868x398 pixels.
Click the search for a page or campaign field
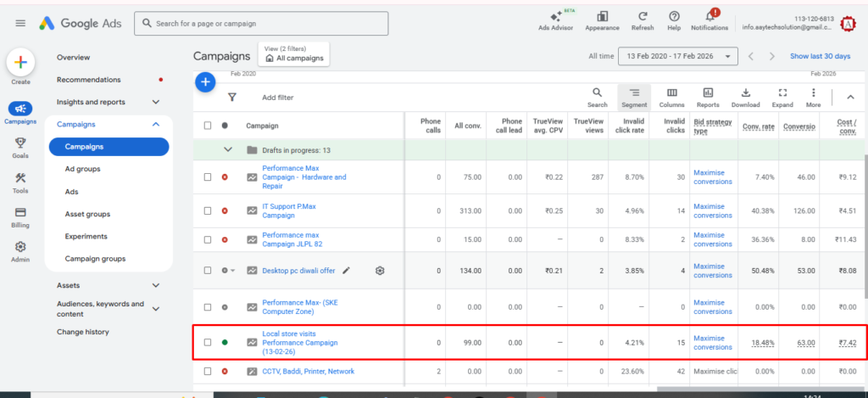[x=263, y=24]
